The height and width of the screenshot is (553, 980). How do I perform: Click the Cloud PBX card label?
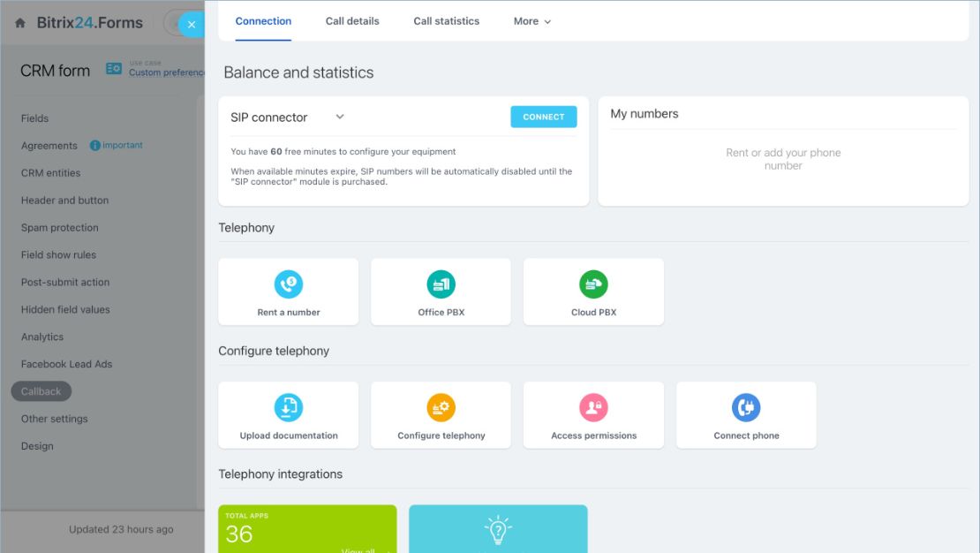(593, 312)
